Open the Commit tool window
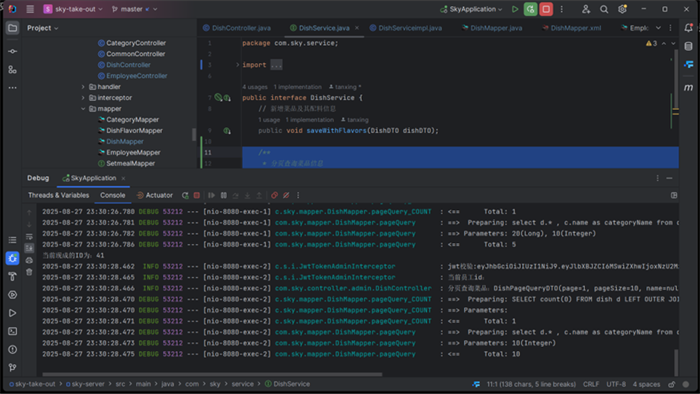 click(12, 51)
